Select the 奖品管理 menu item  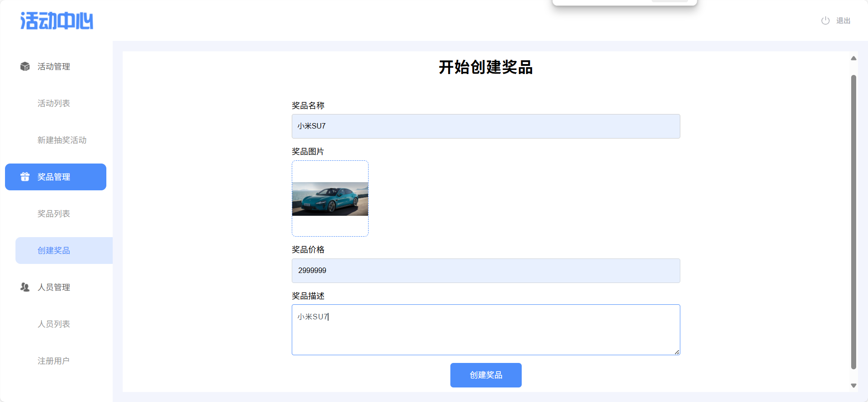tap(55, 177)
